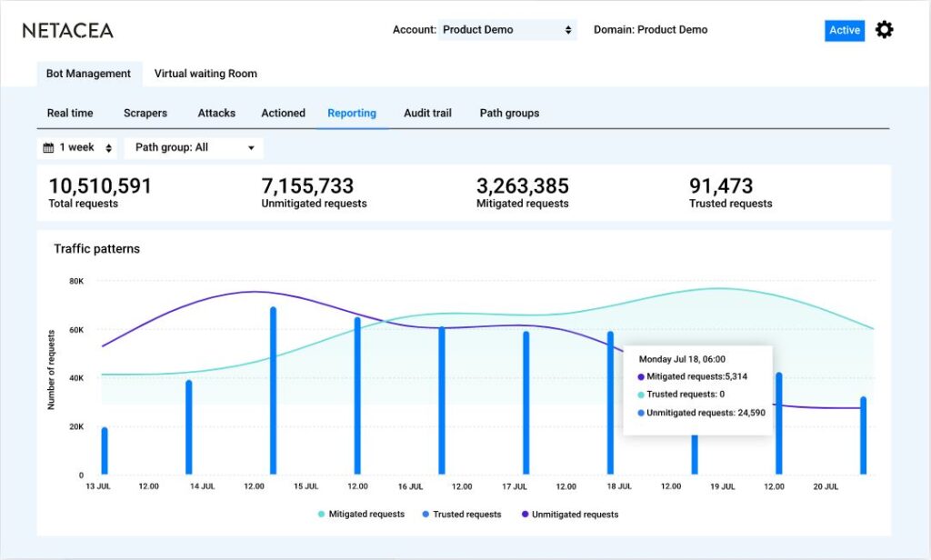View the Actioned tab

point(283,114)
